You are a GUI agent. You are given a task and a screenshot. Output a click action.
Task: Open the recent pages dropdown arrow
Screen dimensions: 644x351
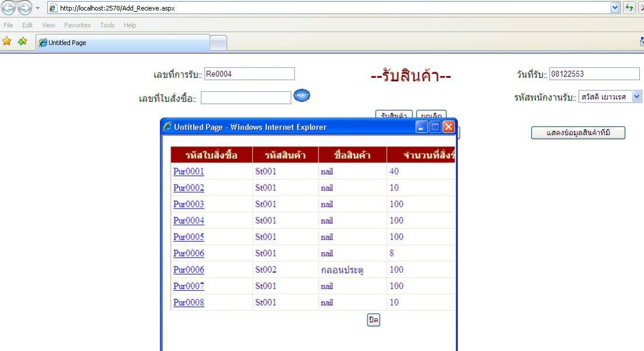pos(37,8)
